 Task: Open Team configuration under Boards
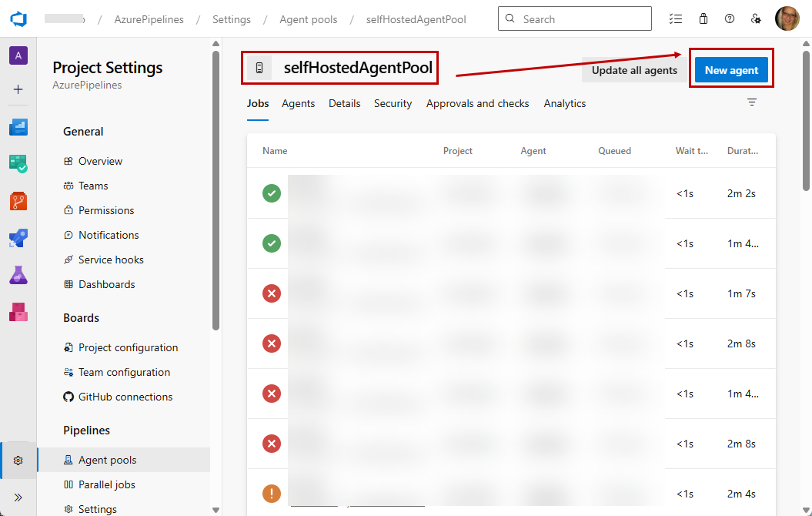coord(124,372)
